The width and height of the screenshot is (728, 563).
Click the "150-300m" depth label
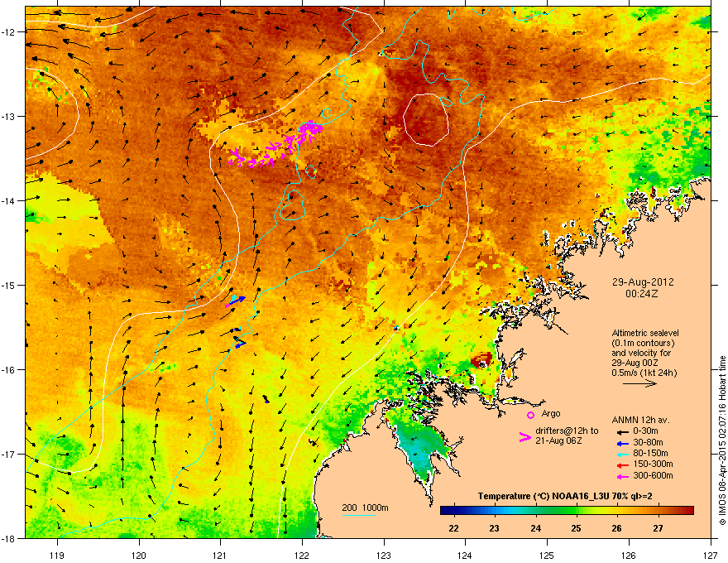653,464
